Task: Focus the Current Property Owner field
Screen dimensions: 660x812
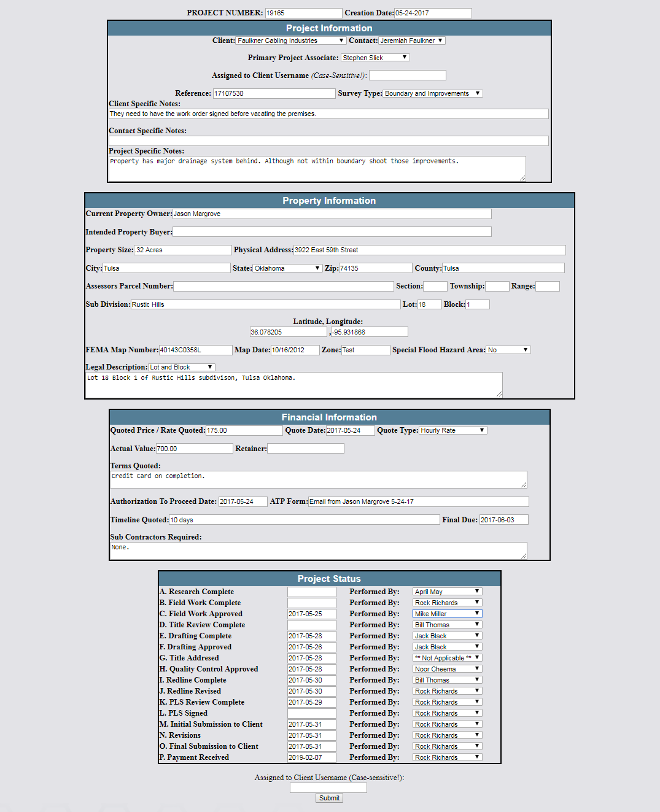Action: tap(332, 214)
